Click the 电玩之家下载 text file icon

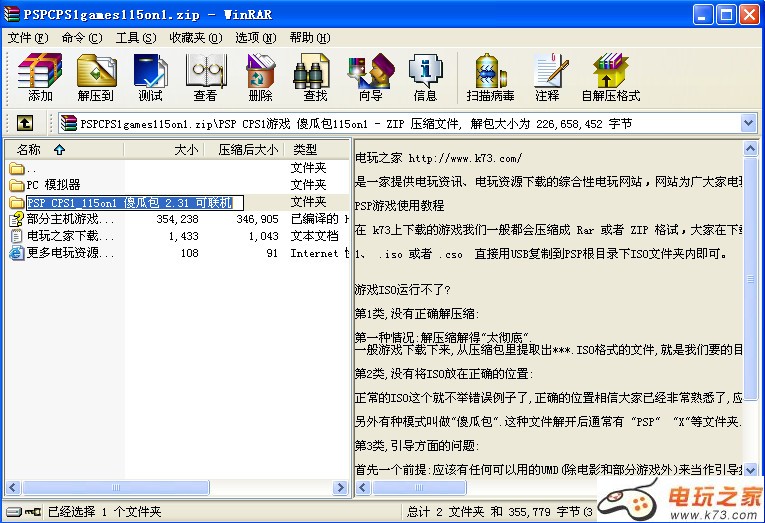point(17,236)
